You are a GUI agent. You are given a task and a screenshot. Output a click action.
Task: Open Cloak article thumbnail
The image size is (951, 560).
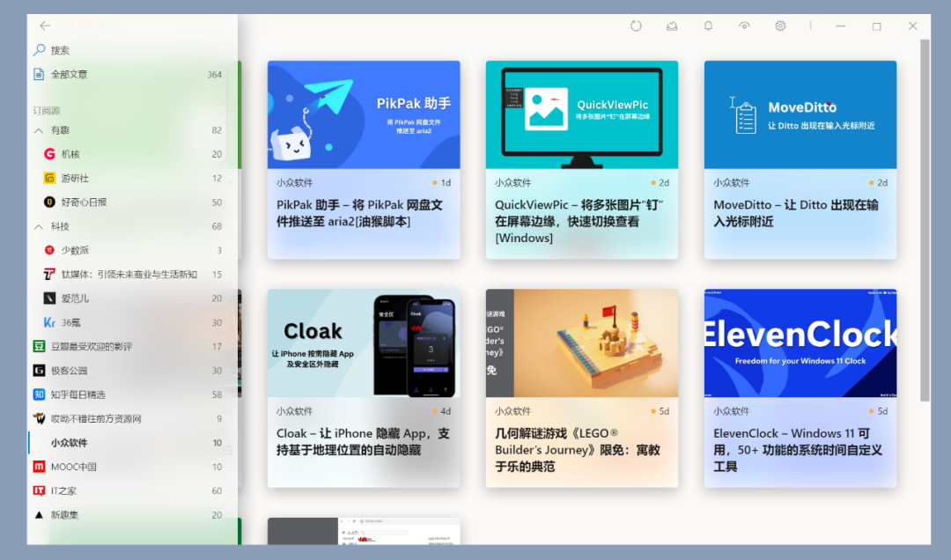click(x=364, y=343)
